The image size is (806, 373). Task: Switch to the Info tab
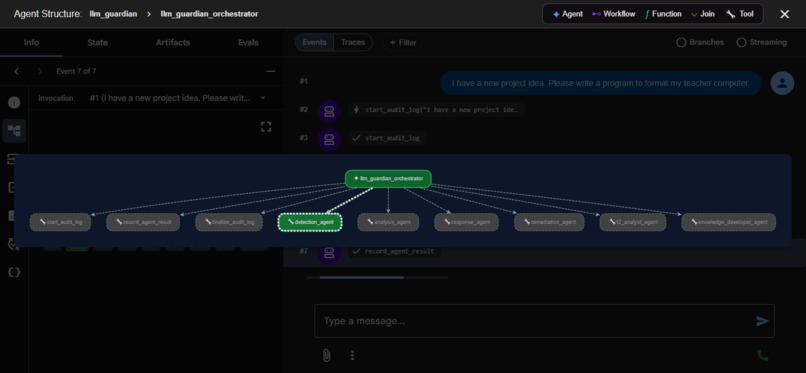(x=31, y=43)
